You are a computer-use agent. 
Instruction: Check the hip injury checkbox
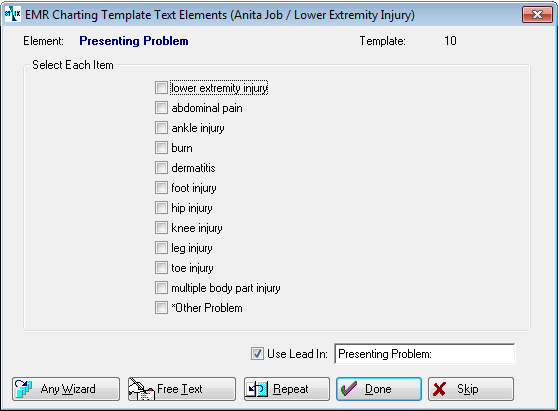pyautogui.click(x=161, y=207)
